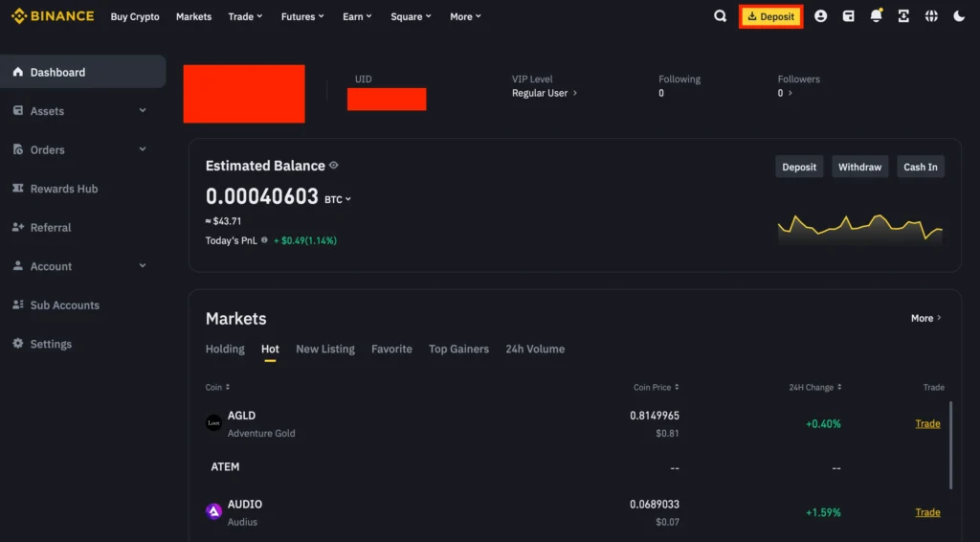Click the Following count label
Image resolution: width=980 pixels, height=542 pixels.
[x=679, y=79]
